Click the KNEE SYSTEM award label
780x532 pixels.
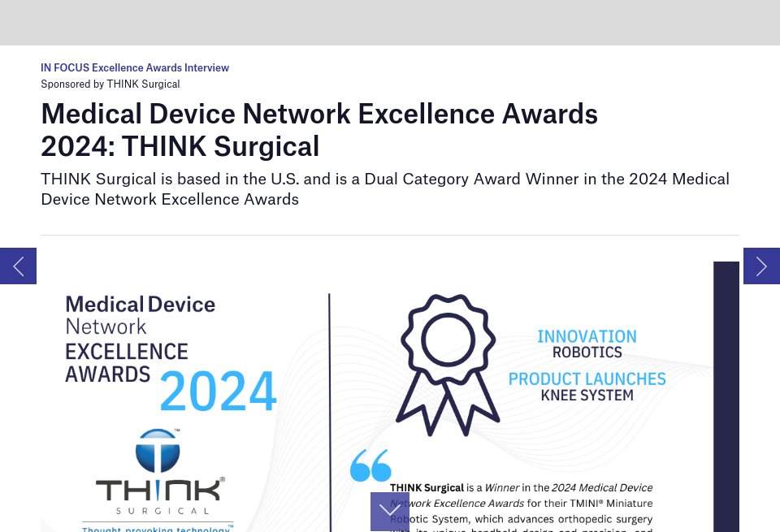click(587, 396)
